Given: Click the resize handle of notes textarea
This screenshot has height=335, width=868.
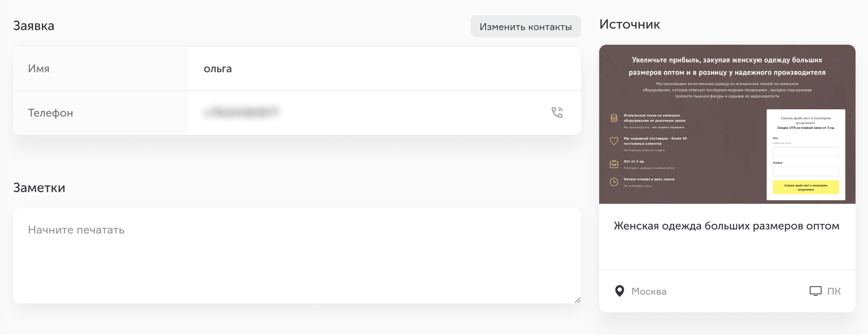Looking at the screenshot, I should (x=577, y=300).
